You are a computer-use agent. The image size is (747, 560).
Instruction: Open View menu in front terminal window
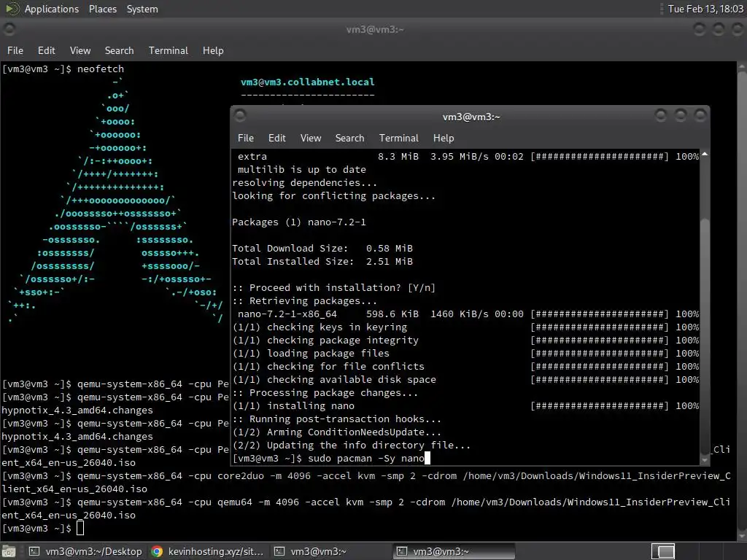[311, 138]
